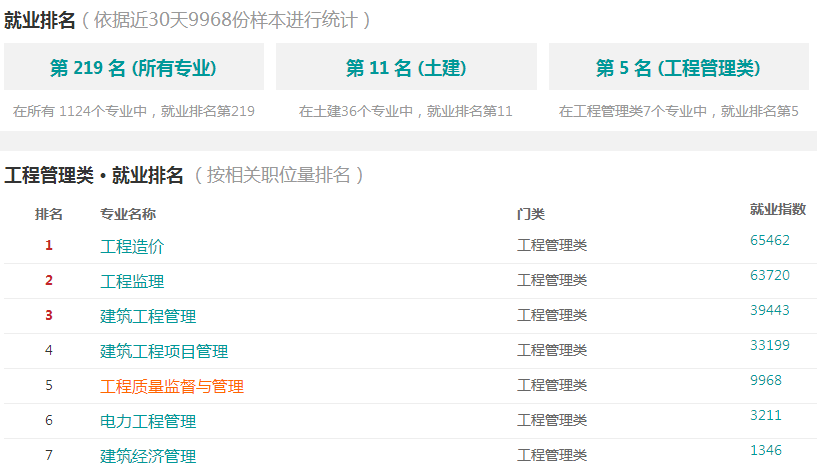Open the 工程造价 major link

[x=132, y=246]
